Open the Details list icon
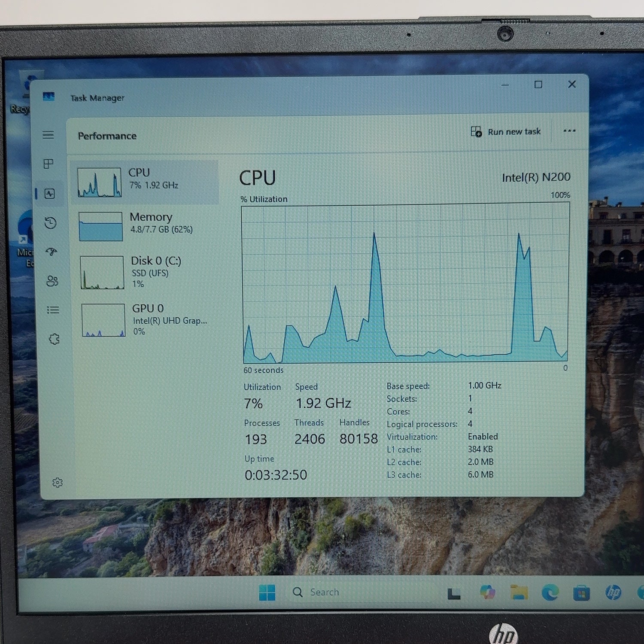The height and width of the screenshot is (644, 644). pyautogui.click(x=53, y=310)
